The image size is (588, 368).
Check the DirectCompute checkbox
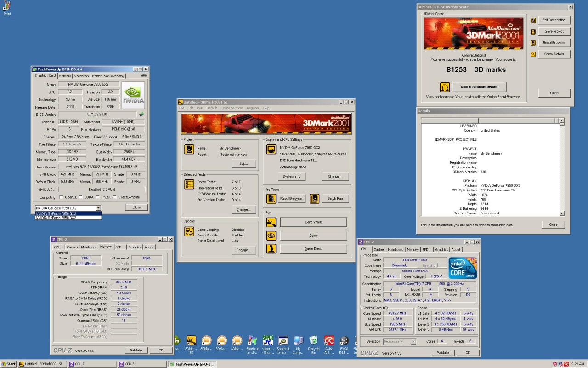click(115, 197)
